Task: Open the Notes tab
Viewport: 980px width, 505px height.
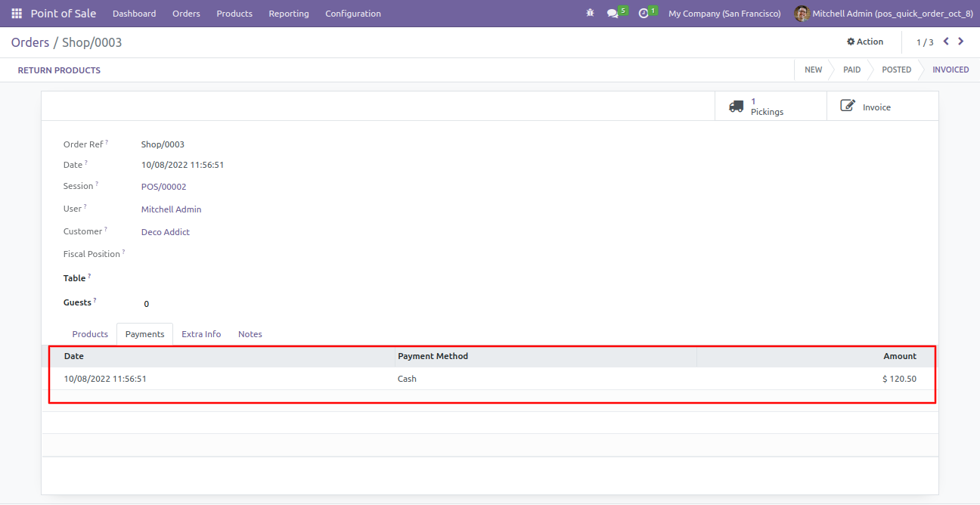Action: pyautogui.click(x=250, y=334)
